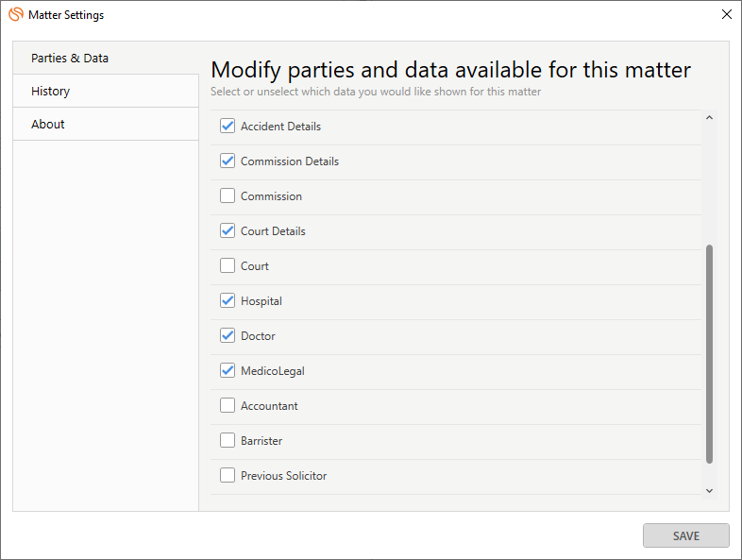742x560 pixels.
Task: Click the vertical scrollbar thumb
Action: click(x=709, y=354)
